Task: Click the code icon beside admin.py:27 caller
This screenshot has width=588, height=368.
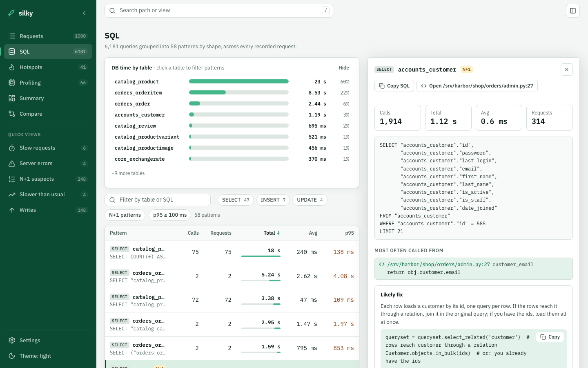Action: 382,265
